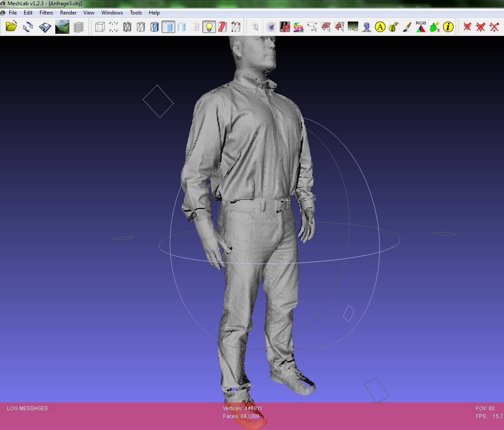The image size is (504, 430).
Task: Switch to wireframe render mode
Action: click(x=127, y=27)
